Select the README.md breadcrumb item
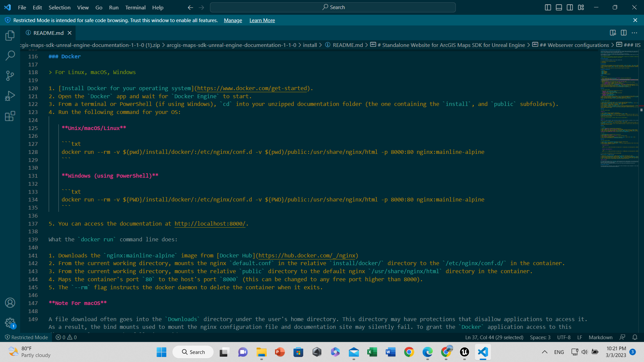Image resolution: width=644 pixels, height=362 pixels. tap(348, 45)
